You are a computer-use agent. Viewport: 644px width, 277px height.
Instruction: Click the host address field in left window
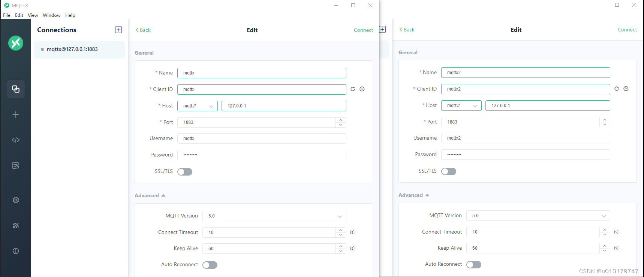284,106
